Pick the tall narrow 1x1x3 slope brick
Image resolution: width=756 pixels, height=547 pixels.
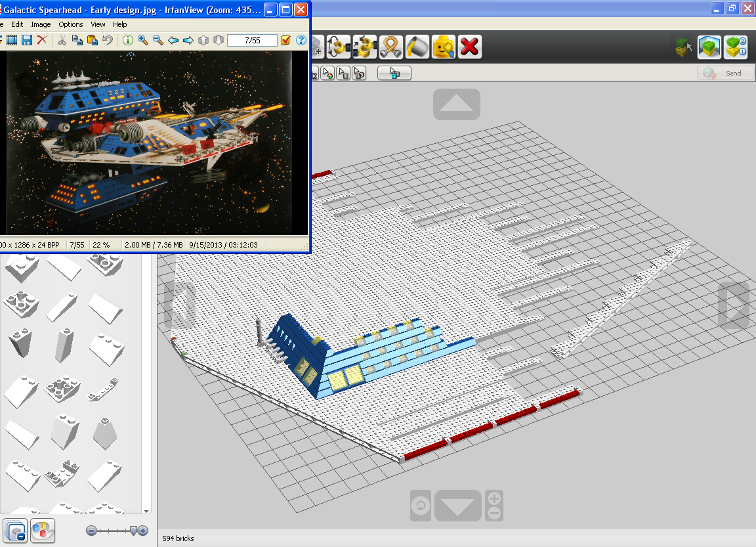click(64, 345)
